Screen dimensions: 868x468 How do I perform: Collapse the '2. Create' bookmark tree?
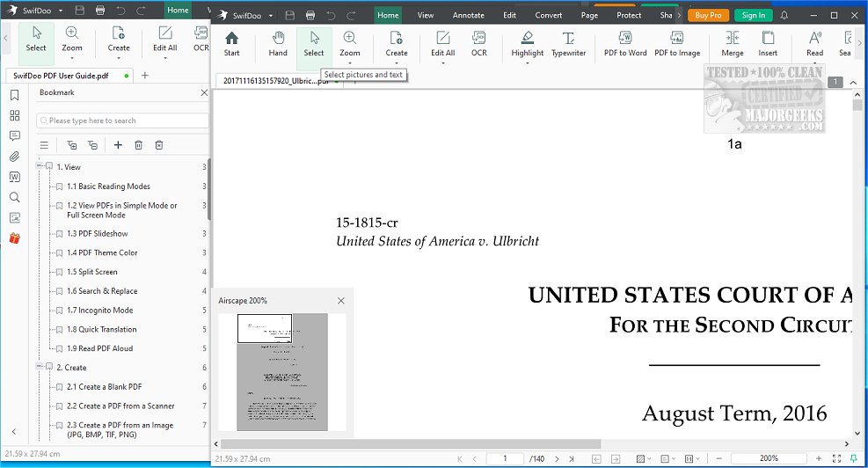click(x=40, y=366)
